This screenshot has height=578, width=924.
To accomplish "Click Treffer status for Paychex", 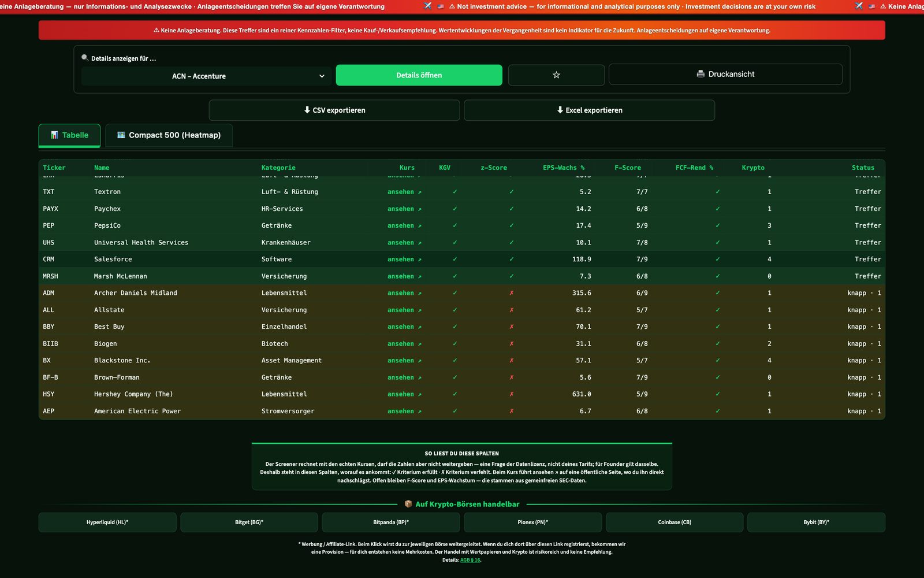I will coord(868,209).
